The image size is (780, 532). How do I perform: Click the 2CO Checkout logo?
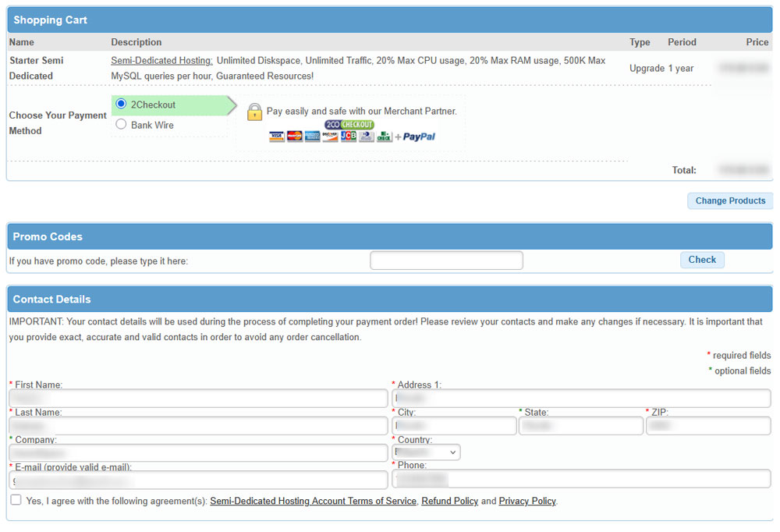[349, 124]
